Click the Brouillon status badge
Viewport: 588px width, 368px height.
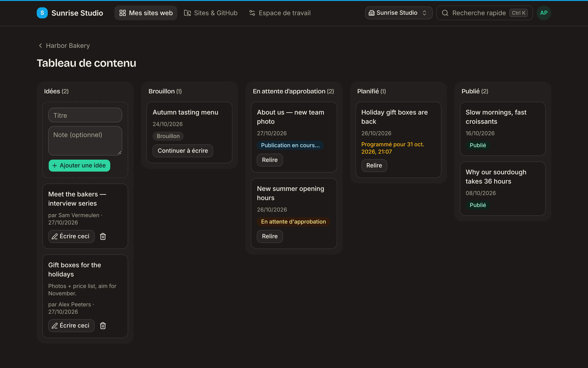click(168, 136)
